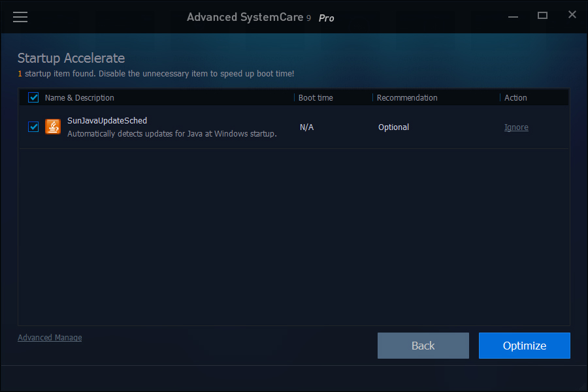Image resolution: width=588 pixels, height=392 pixels.
Task: Click the Recommendation column header
Action: [x=407, y=97]
